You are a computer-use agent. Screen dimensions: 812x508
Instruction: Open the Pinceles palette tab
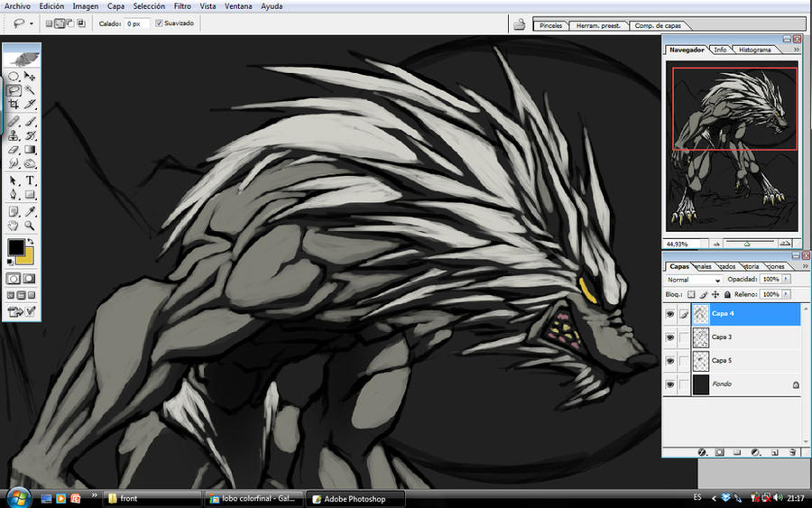coord(550,25)
